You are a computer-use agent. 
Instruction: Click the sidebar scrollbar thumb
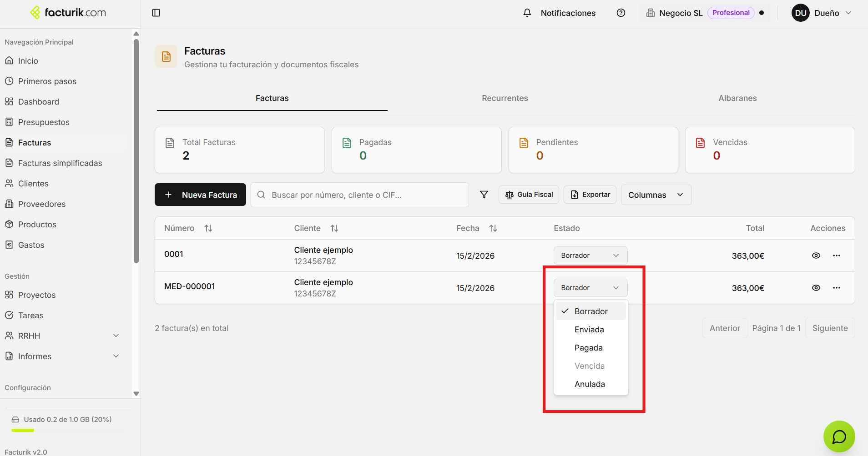point(136,151)
